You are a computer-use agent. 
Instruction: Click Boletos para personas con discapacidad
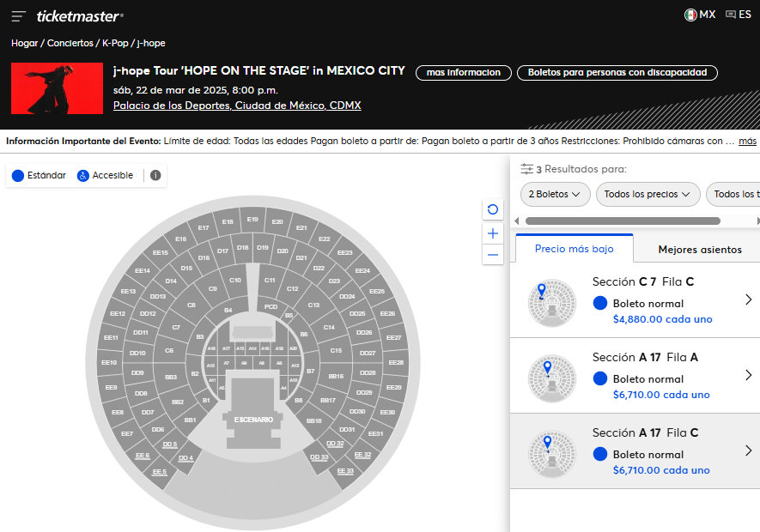(x=617, y=73)
